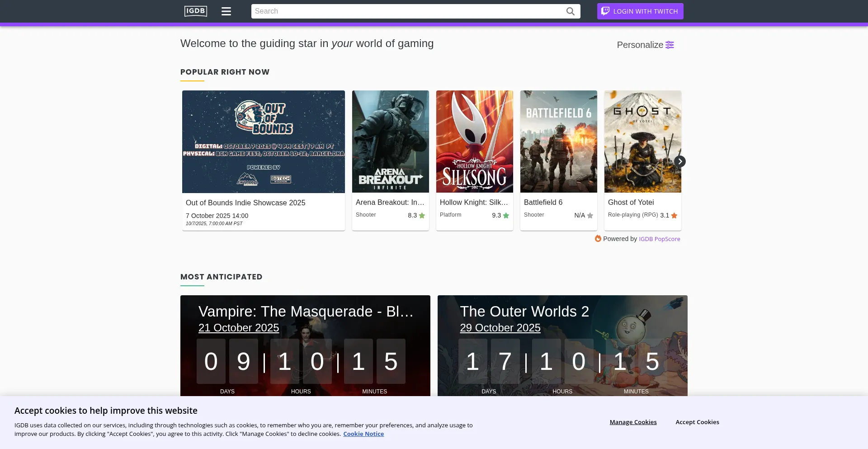Open Manage Cookies options

pos(633,422)
